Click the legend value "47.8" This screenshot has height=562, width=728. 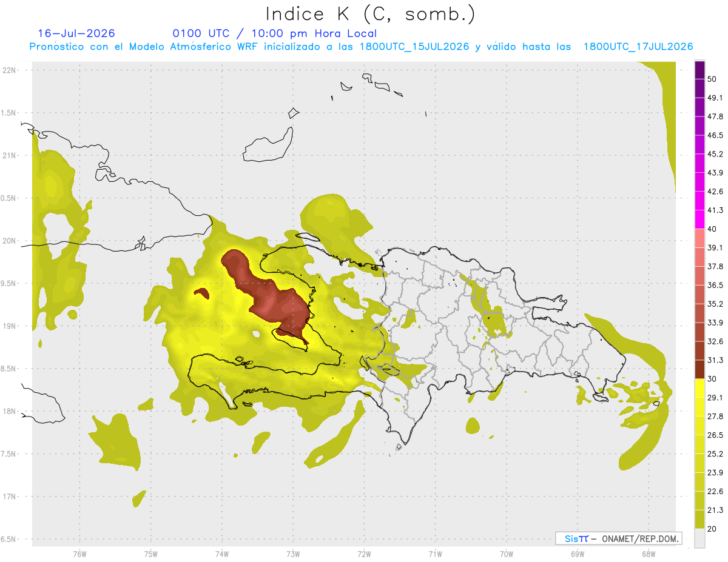tap(715, 116)
